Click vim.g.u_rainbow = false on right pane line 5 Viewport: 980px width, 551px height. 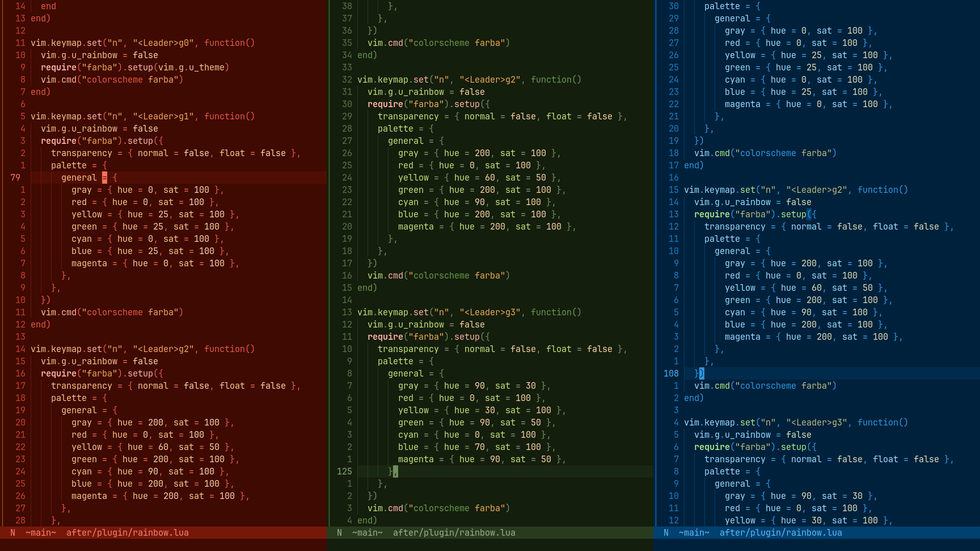click(750, 435)
